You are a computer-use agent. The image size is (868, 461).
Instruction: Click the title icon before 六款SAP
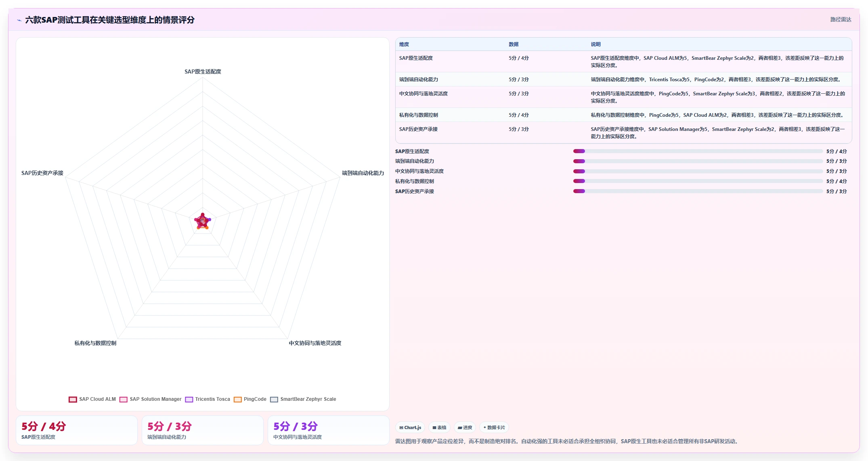(19, 20)
